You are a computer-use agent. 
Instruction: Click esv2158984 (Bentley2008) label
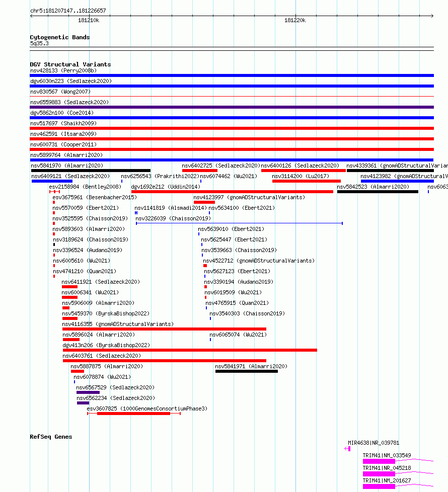[85, 187]
